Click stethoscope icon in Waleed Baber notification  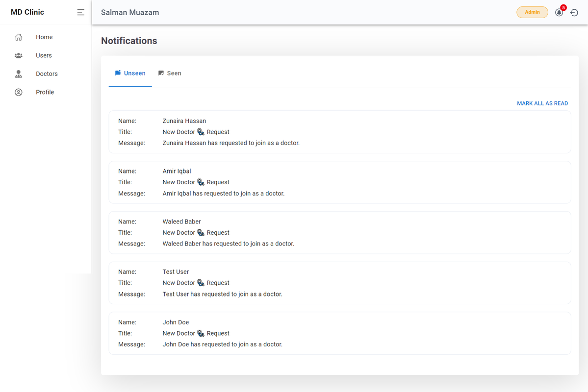[201, 233]
